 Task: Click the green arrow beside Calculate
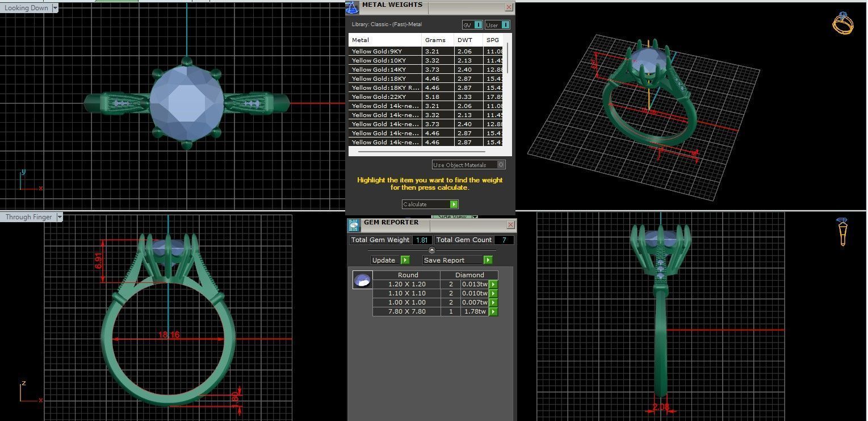(x=454, y=205)
